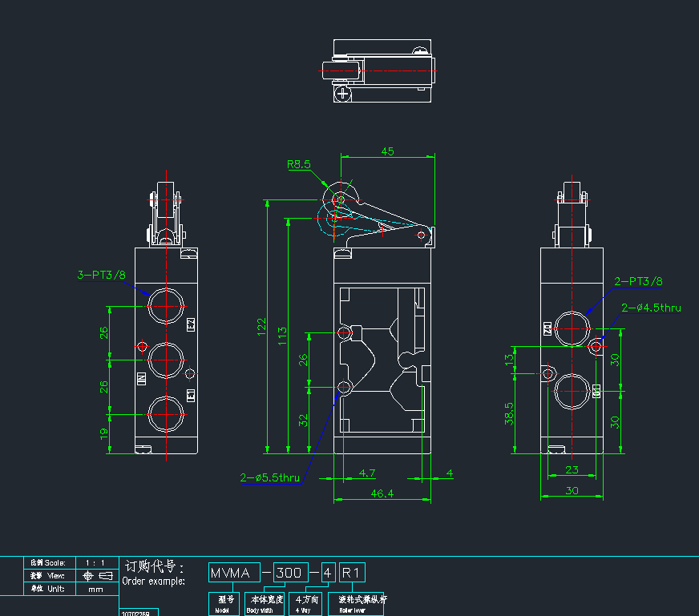Select the 38.5 vertical dimension text
This screenshot has height=616, width=699.
(x=509, y=413)
